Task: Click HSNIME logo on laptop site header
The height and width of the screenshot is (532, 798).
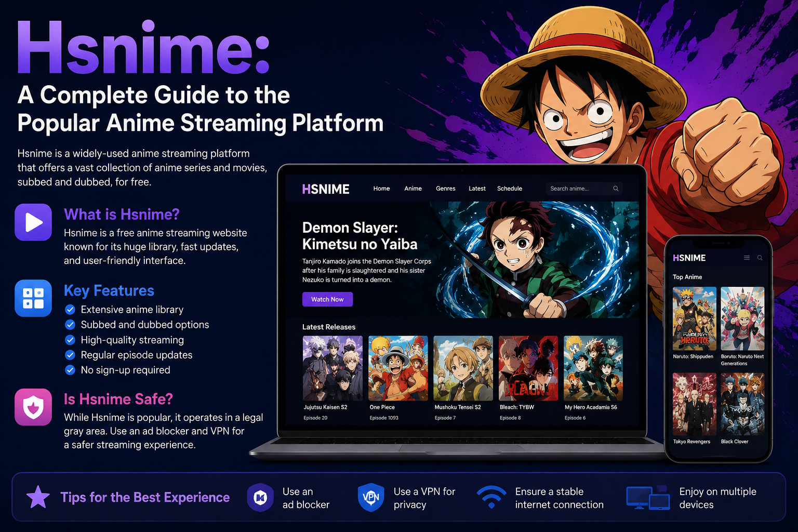Action: pos(326,189)
